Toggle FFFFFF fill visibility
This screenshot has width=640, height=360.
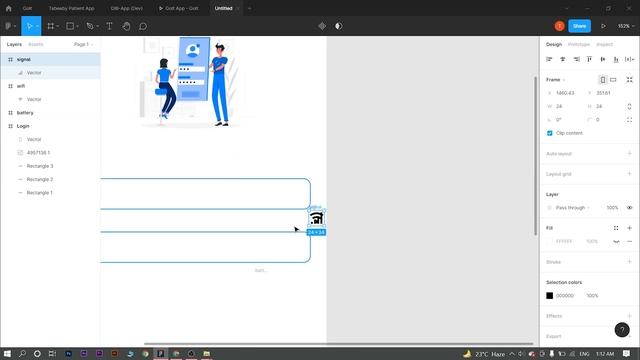(x=616, y=241)
